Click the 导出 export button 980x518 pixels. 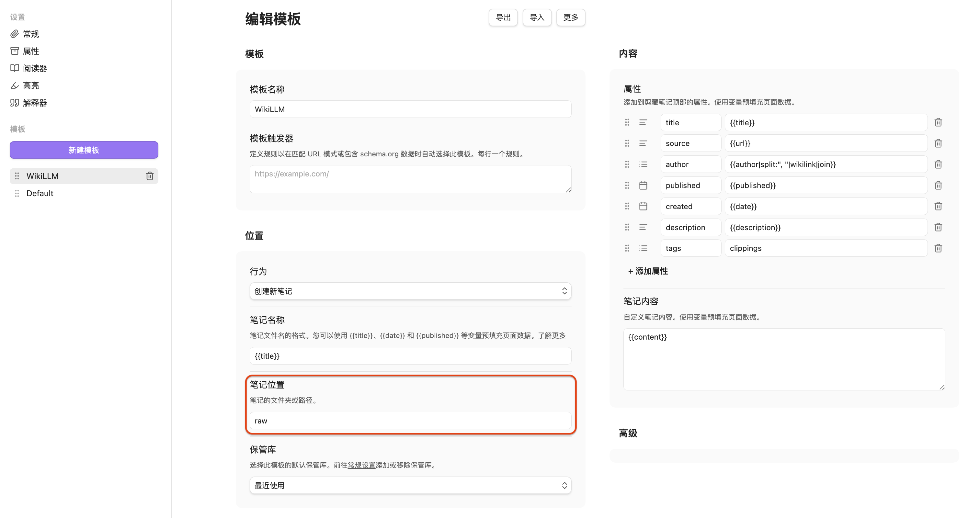coord(503,17)
